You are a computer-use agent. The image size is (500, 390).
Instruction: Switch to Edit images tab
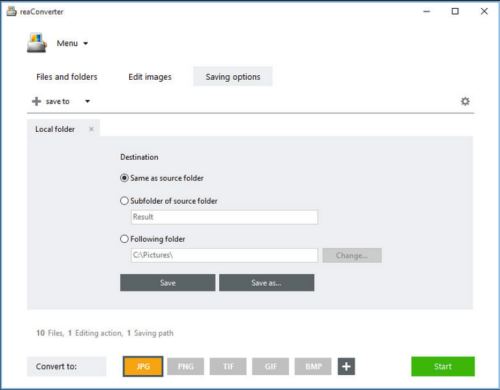coord(150,77)
